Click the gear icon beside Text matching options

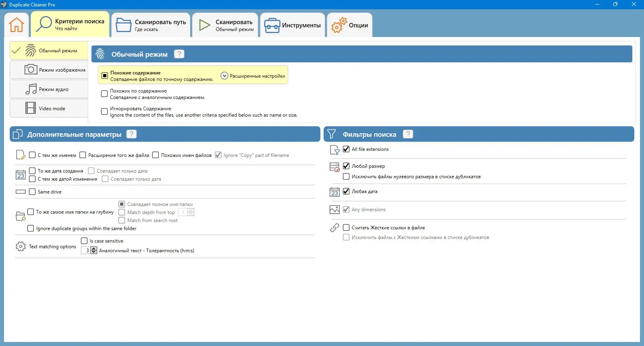pos(21,246)
